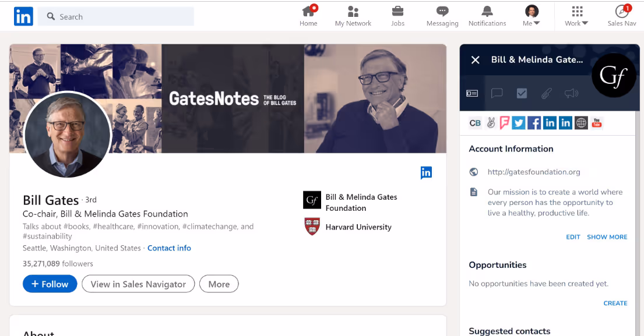Open the Me profile dropdown
Viewport: 644px width, 336px height.
[531, 15]
